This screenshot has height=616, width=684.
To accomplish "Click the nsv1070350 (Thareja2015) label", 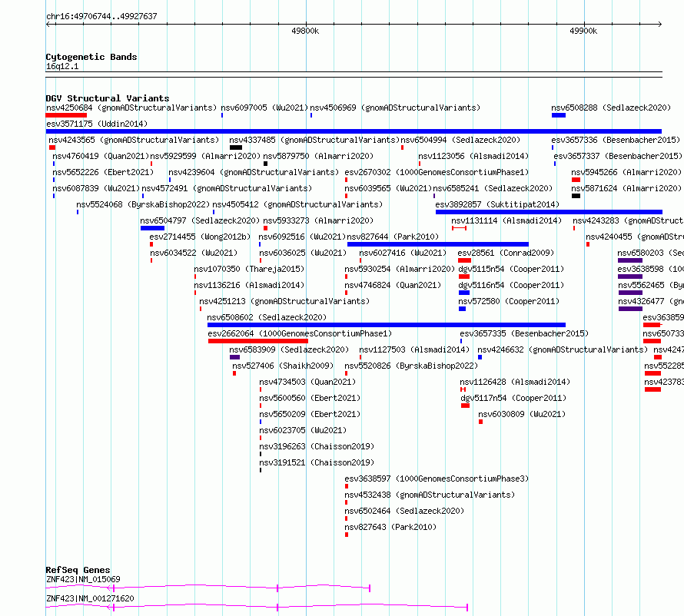I will point(249,269).
